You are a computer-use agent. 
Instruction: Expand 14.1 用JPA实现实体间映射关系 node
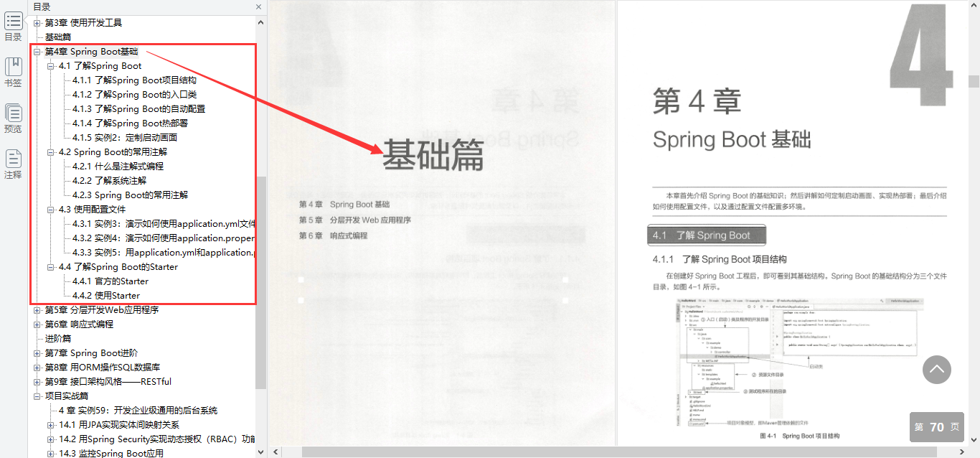click(51, 425)
